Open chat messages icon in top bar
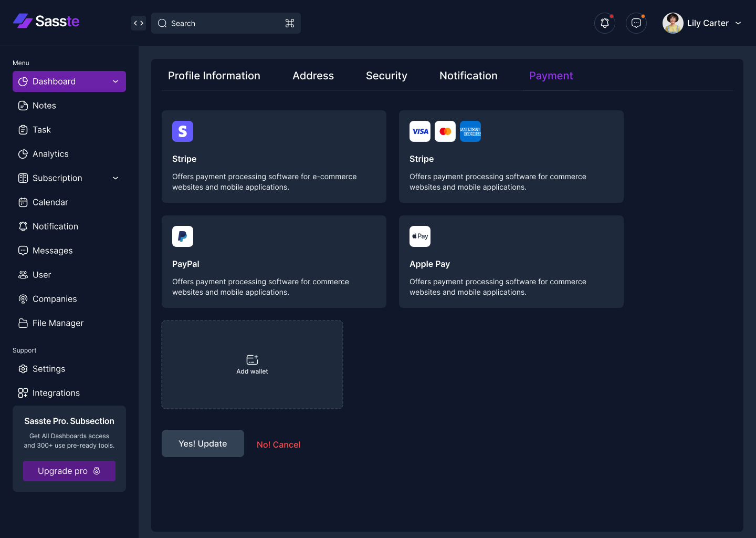Viewport: 756px width, 538px height. click(x=636, y=23)
